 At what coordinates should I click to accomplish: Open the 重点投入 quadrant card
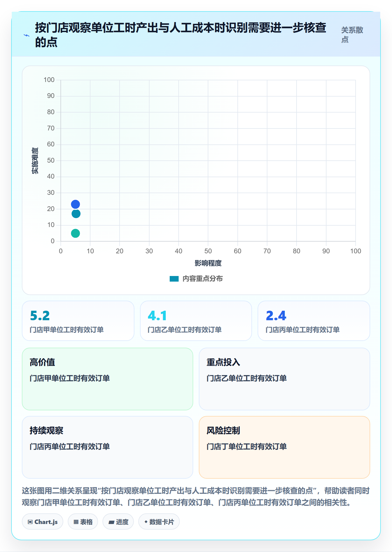click(x=284, y=379)
